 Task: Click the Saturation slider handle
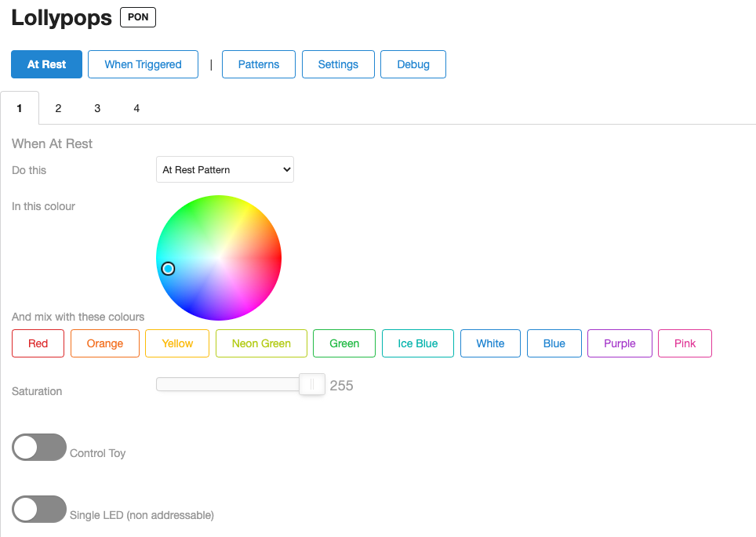[312, 384]
